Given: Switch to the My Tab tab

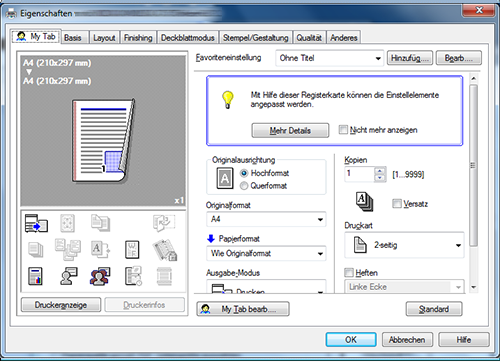Looking at the screenshot, I should [36, 36].
